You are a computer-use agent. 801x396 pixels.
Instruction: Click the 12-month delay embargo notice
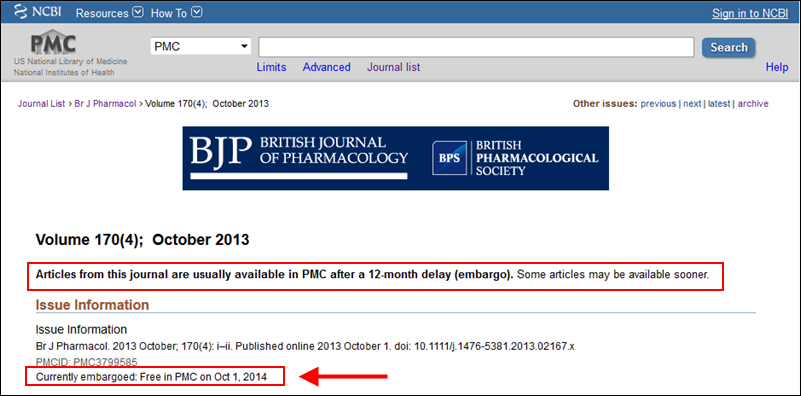tap(372, 274)
